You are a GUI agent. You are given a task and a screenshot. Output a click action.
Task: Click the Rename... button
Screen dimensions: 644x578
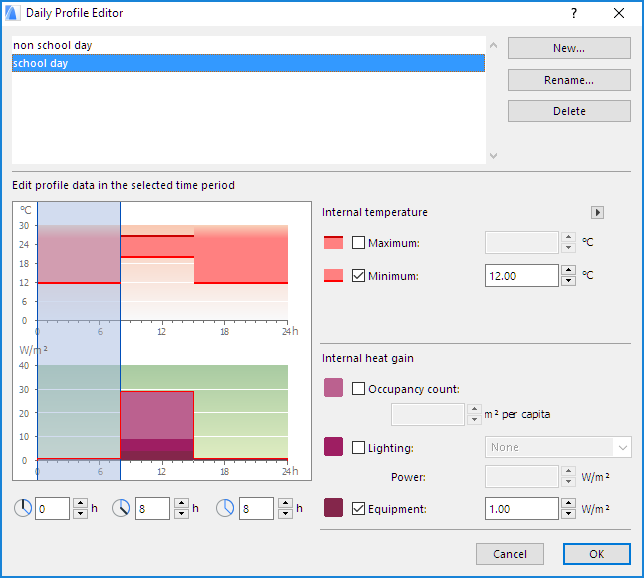(x=569, y=80)
